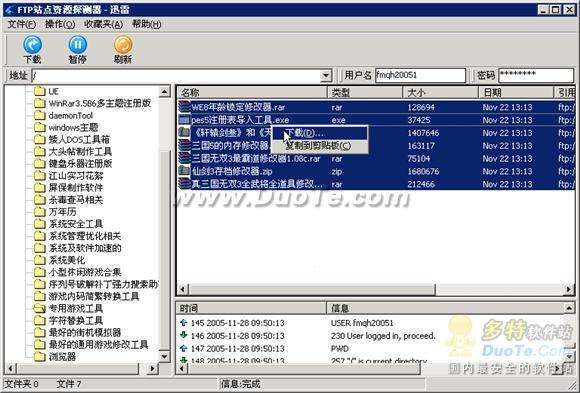Sort file list by 日期 column header
This screenshot has height=393, width=580.
coord(517,93)
